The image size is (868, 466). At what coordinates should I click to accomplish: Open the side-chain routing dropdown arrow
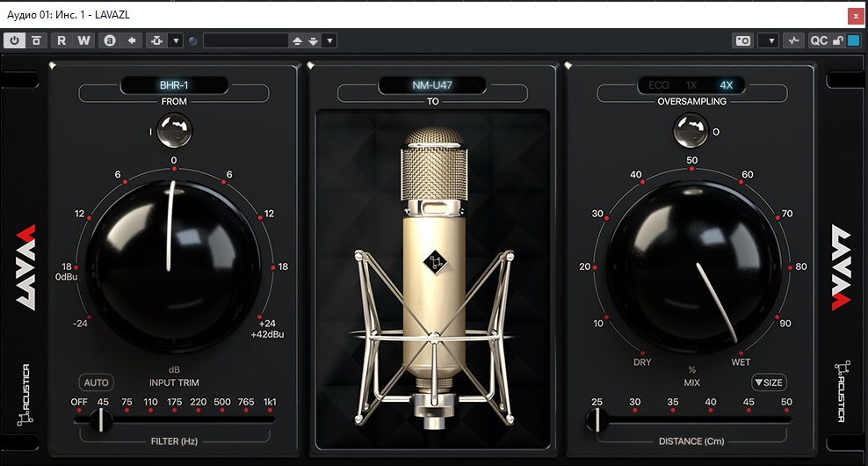tap(176, 40)
